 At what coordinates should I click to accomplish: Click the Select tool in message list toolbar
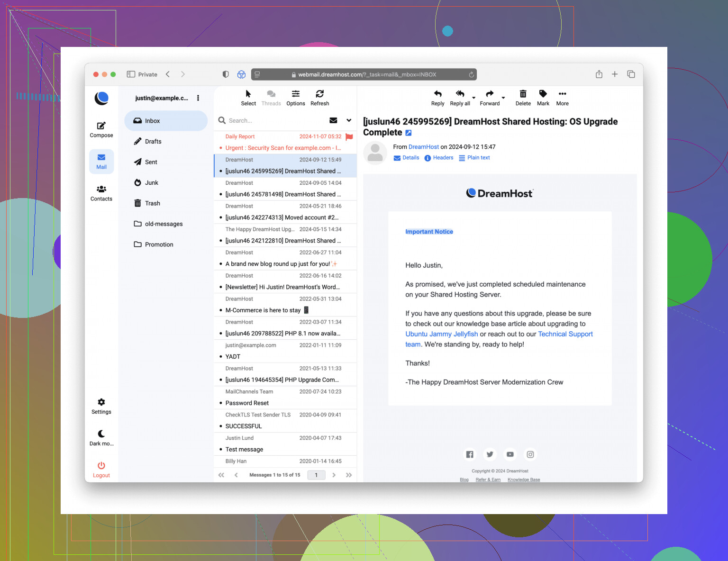coord(248,98)
